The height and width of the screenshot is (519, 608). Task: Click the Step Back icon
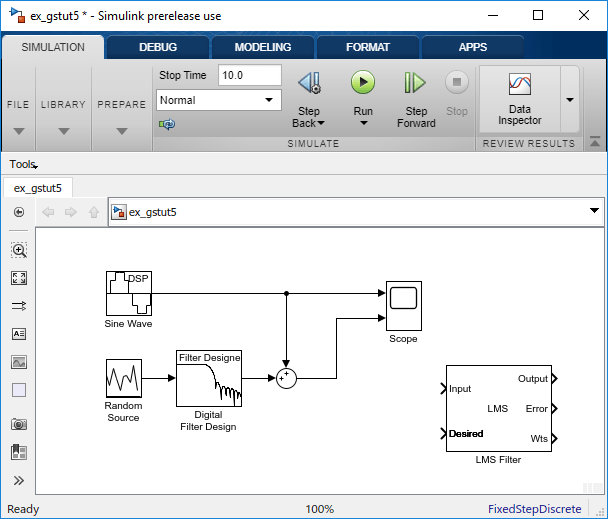[x=309, y=83]
